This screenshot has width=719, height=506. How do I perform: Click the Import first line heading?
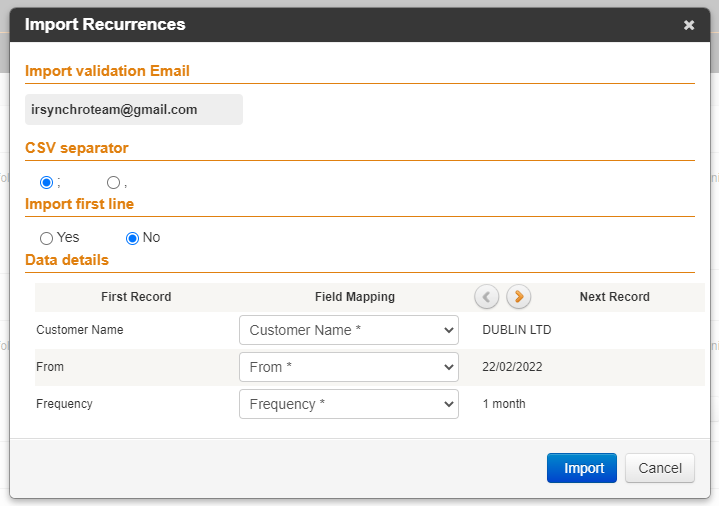(79, 204)
